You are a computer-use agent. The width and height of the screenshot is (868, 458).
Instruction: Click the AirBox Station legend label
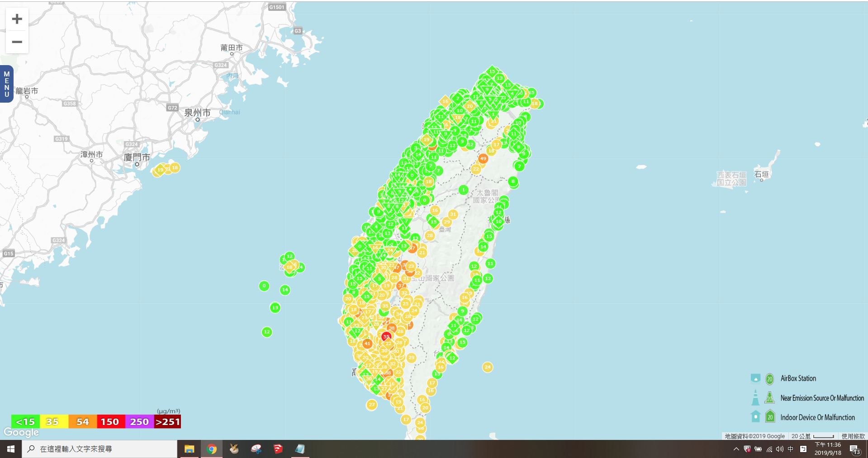(798, 378)
